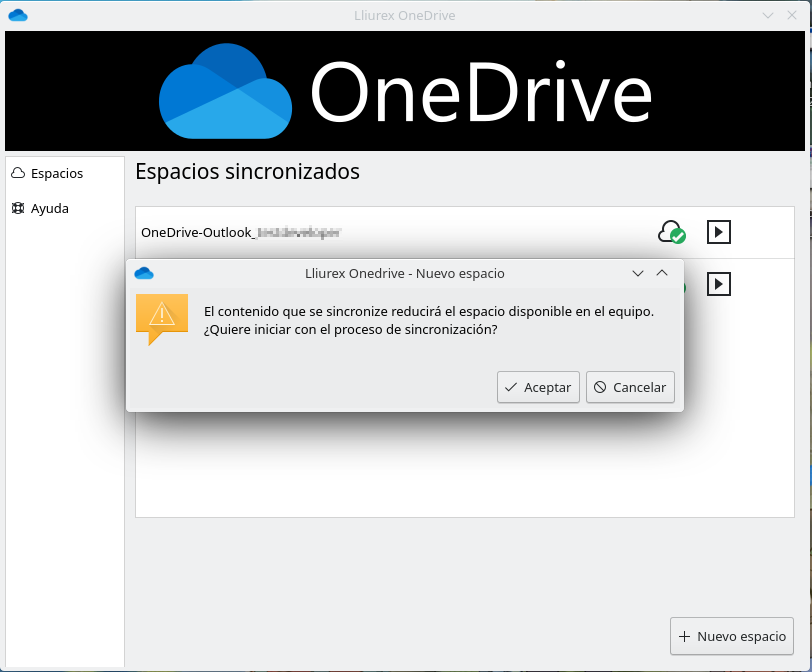Click the Espacios sincronizados heading
This screenshot has height=672, width=812.
[247, 172]
